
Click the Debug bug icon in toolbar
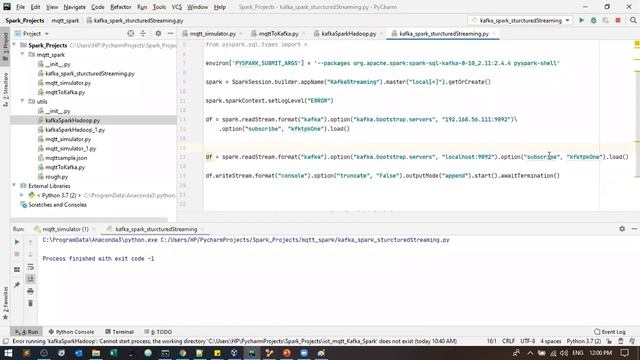[x=593, y=20]
